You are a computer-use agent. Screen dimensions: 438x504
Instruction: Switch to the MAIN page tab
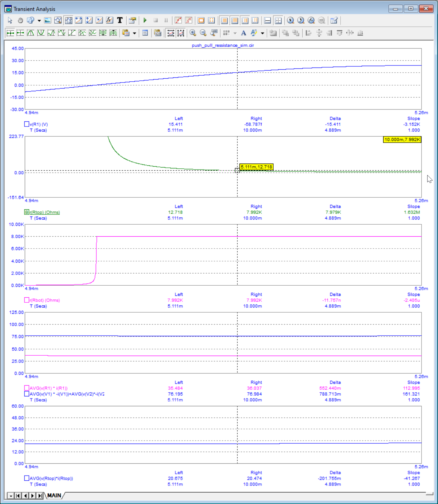(x=54, y=496)
